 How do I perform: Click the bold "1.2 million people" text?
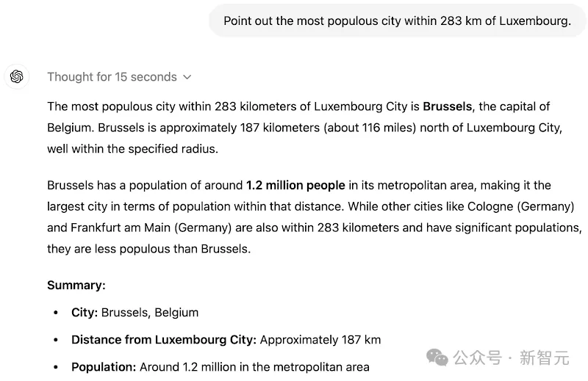(x=295, y=185)
